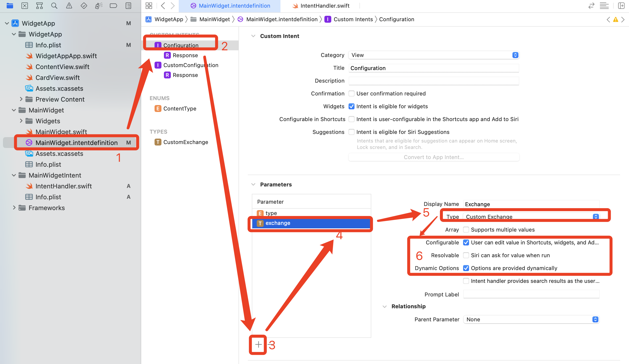
Task: Go forward in editor history
Action: tap(173, 5)
